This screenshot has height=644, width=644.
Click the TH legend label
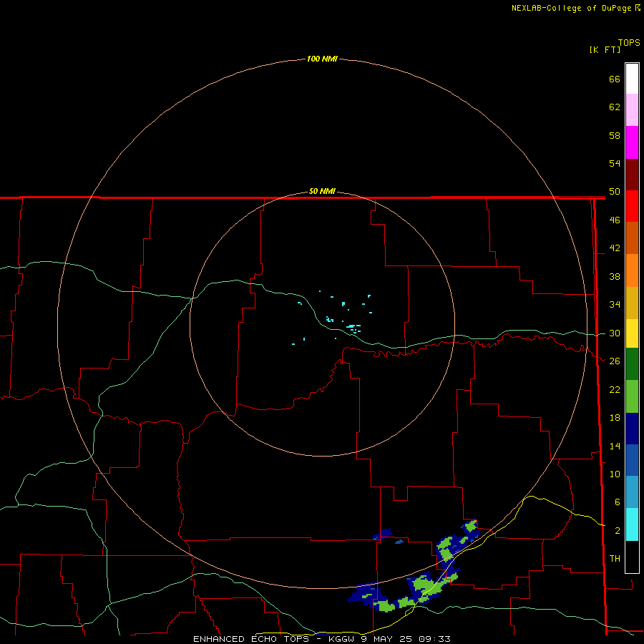[x=615, y=559]
